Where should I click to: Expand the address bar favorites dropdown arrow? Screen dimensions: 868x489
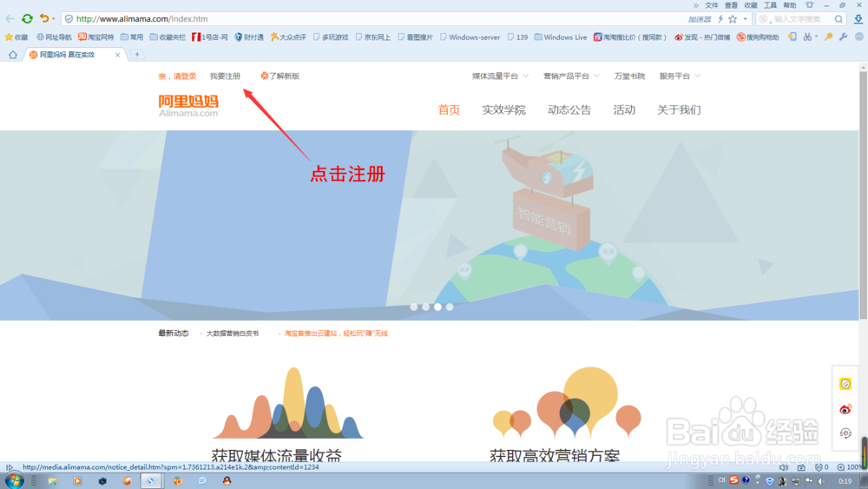point(745,19)
